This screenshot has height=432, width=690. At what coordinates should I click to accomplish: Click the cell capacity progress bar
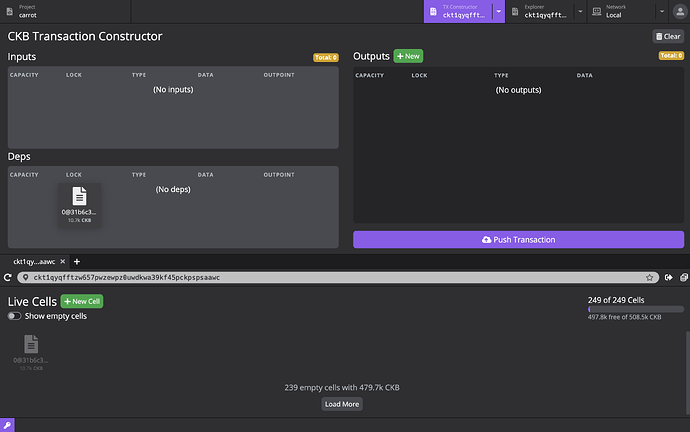pyautogui.click(x=636, y=309)
